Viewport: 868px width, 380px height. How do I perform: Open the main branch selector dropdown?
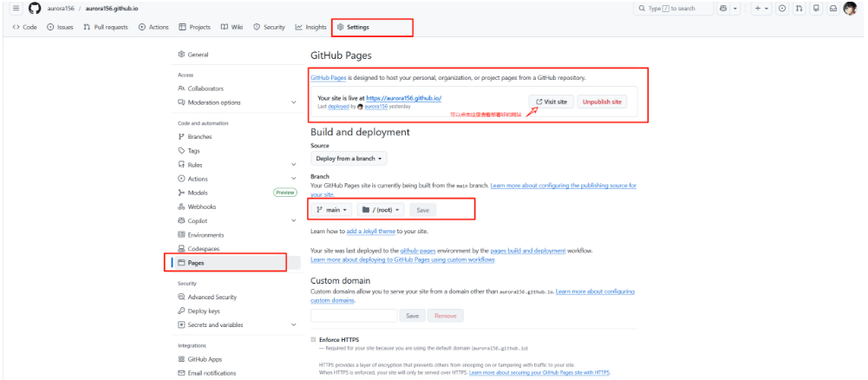[x=331, y=210]
